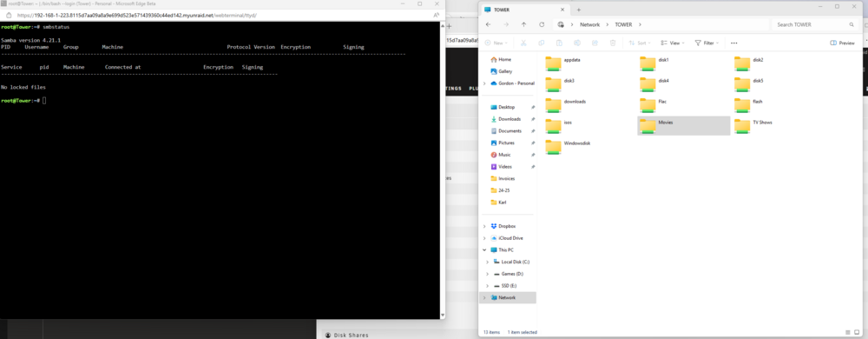Select Network in the navigation pane
Screen dimensions: 868x339
[x=507, y=297]
